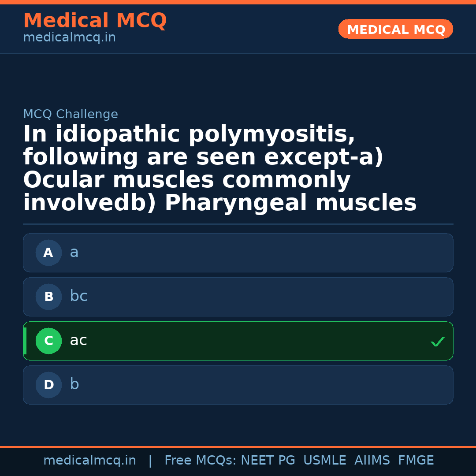476x476 pixels.
Task: Open medicalmcq.in link in the footer
Action: pyautogui.click(x=89, y=461)
